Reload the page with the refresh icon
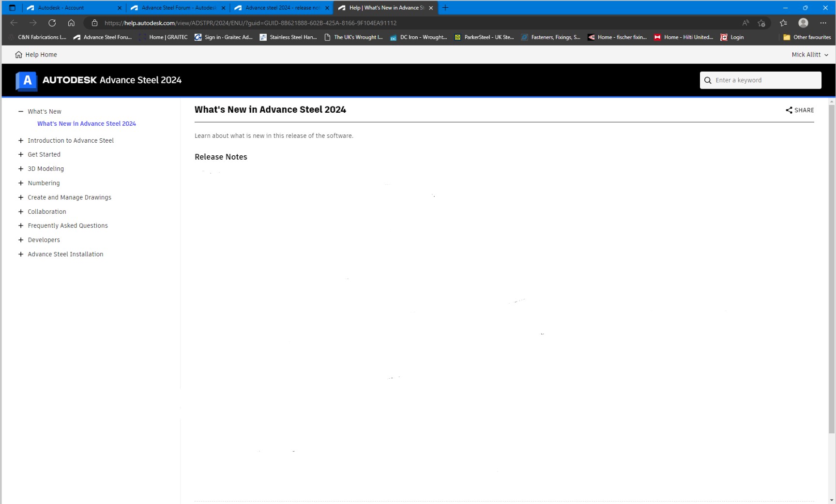The image size is (836, 504). click(52, 23)
